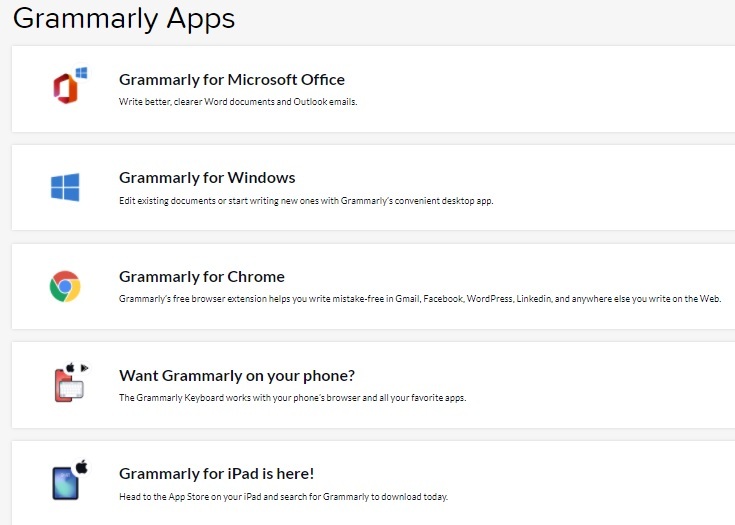Screen dimensions: 735x525
Task: Click Word documents and Outlook emails description
Action: [238, 102]
